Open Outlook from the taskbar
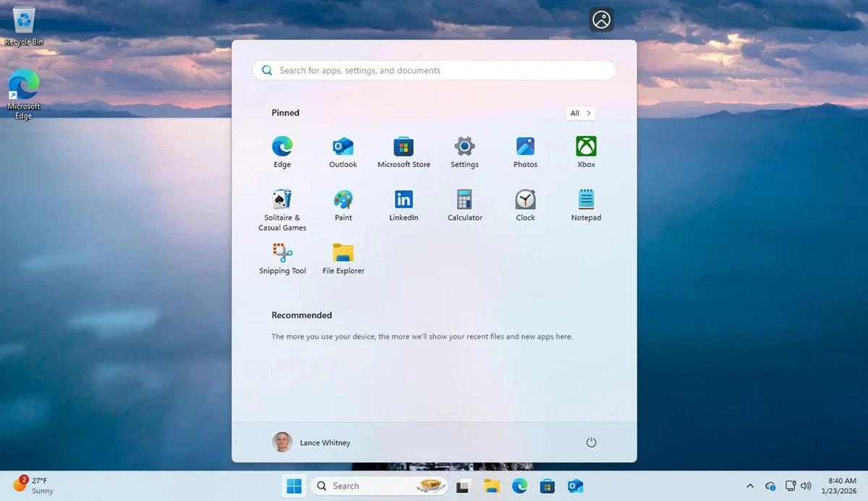Image resolution: width=868 pixels, height=501 pixels. click(x=576, y=486)
